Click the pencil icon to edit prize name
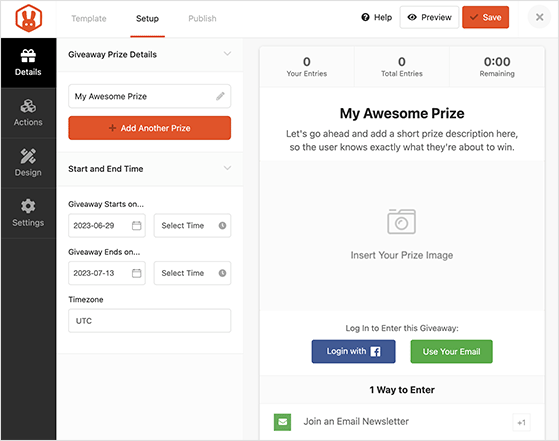This screenshot has height=441, width=559. (220, 96)
